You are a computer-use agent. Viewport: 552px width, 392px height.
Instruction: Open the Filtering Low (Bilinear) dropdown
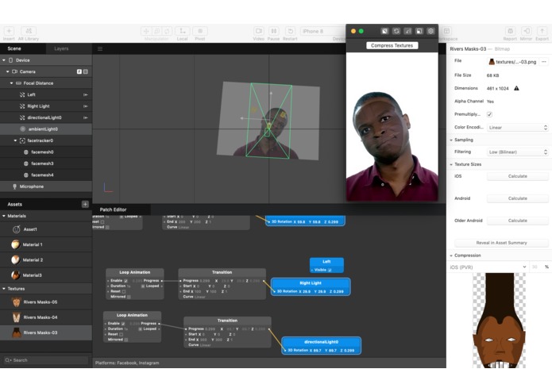pyautogui.click(x=518, y=152)
